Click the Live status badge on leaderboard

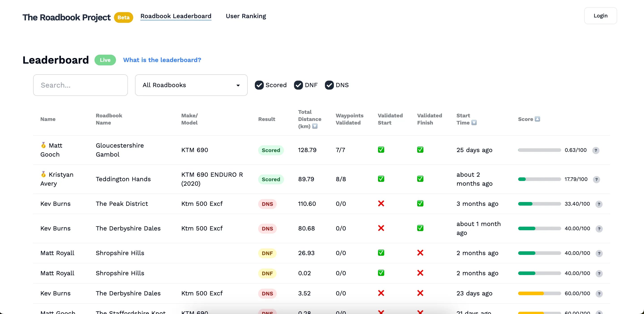[105, 60]
